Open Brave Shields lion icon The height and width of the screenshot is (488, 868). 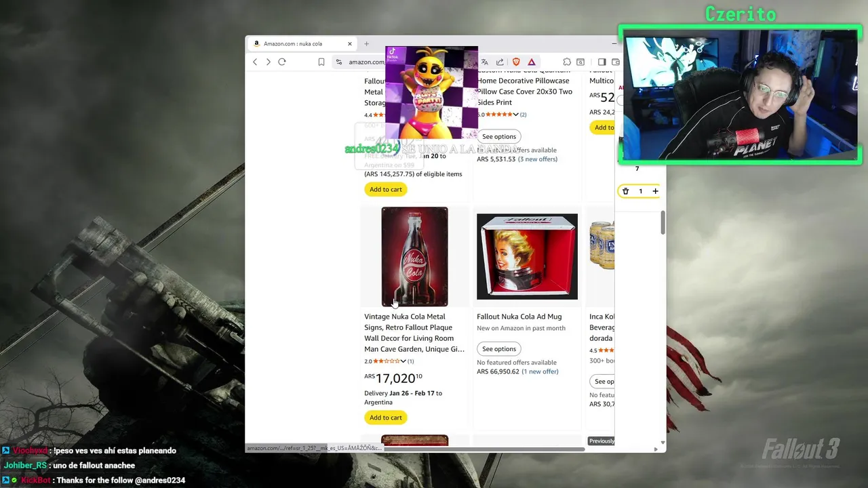[516, 62]
